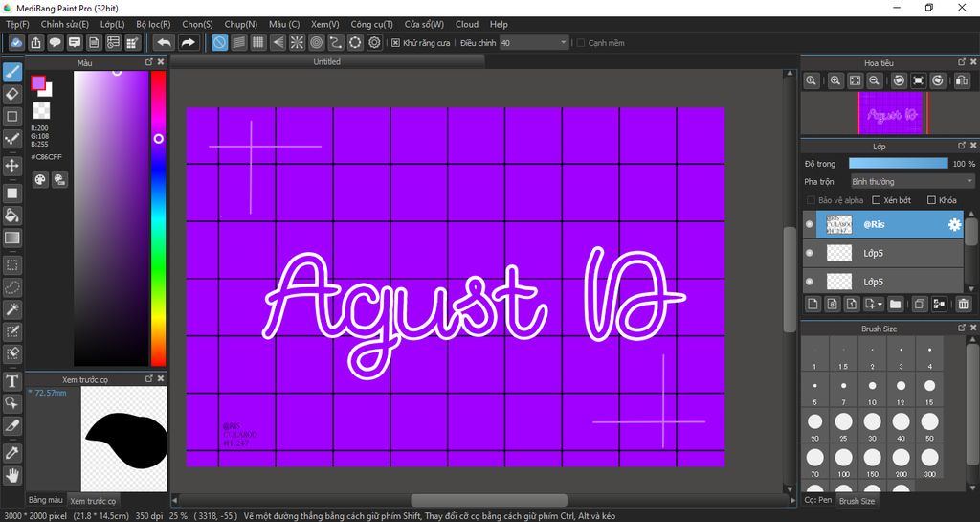Undock the Brush Size panel
This screenshot has height=522, width=980.
click(x=962, y=328)
